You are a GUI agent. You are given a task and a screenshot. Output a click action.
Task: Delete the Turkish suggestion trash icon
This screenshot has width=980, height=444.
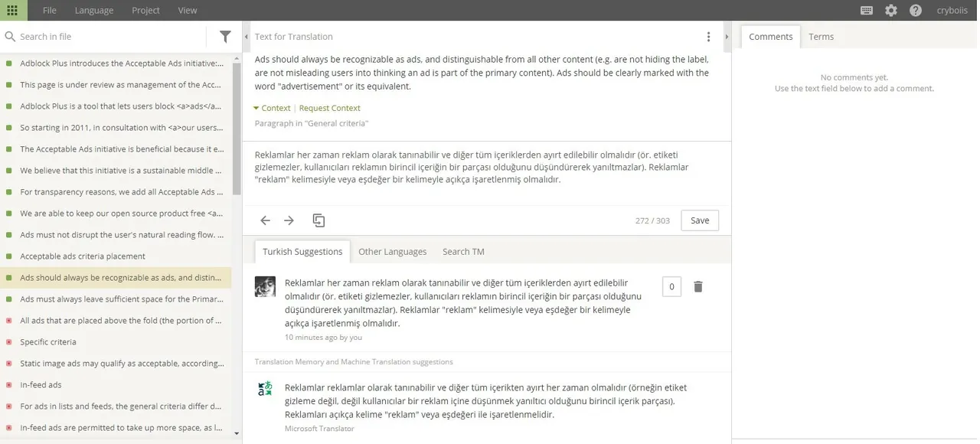point(698,286)
